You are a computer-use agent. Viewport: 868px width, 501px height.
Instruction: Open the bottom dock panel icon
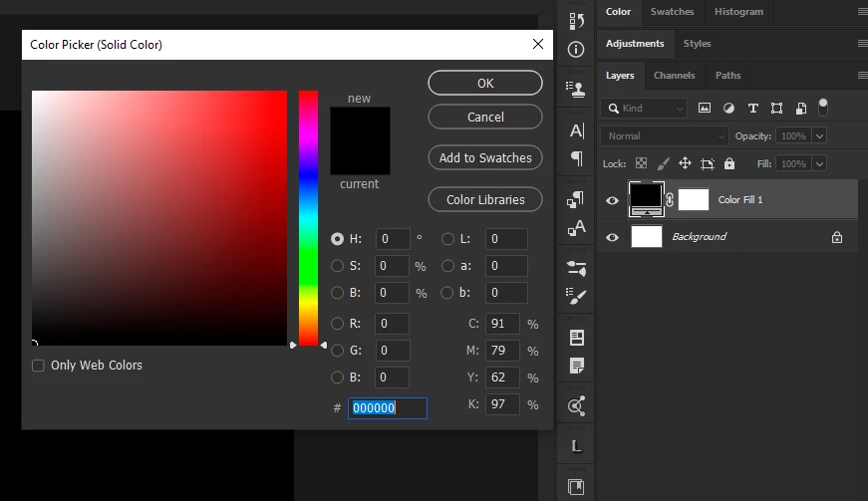(x=576, y=487)
